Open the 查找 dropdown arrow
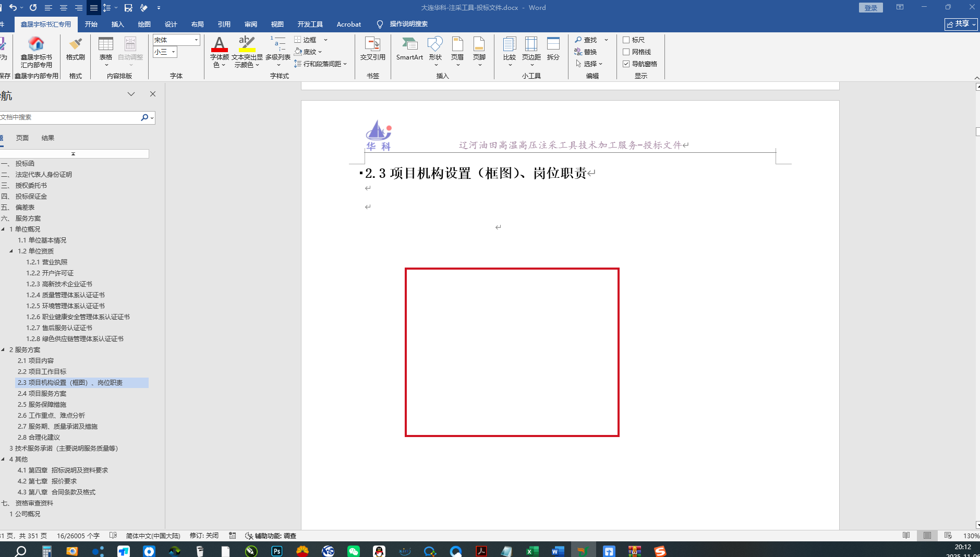980x557 pixels. pyautogui.click(x=606, y=40)
